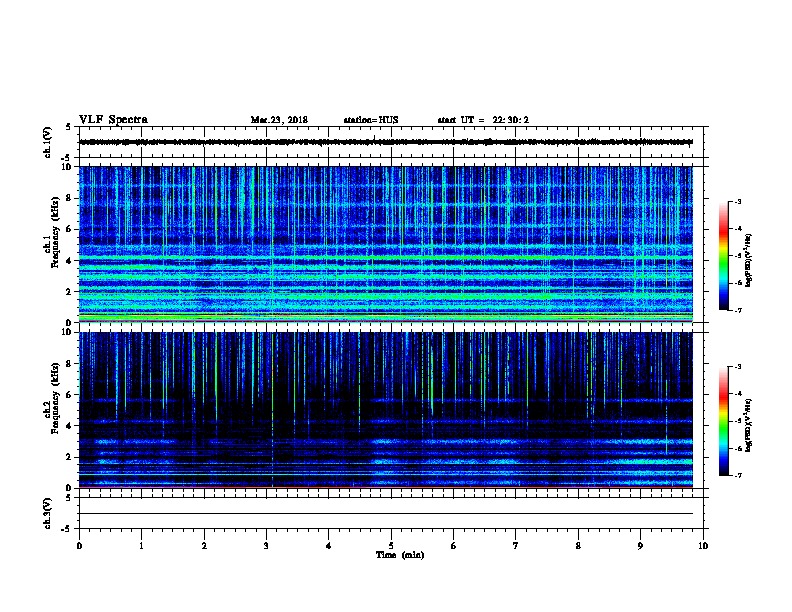Click inside the ch.1 spectrogram panel
The height and width of the screenshot is (612, 792).
click(x=386, y=244)
